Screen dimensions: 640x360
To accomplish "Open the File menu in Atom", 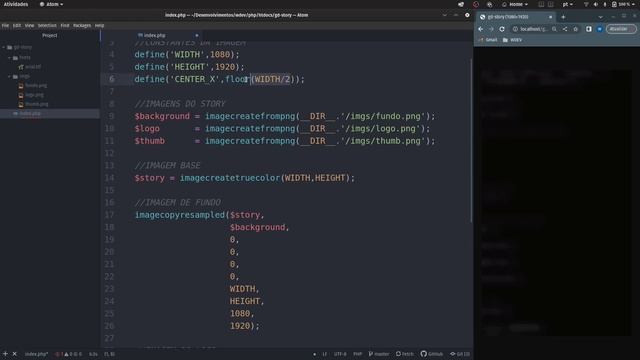I will (x=5, y=25).
